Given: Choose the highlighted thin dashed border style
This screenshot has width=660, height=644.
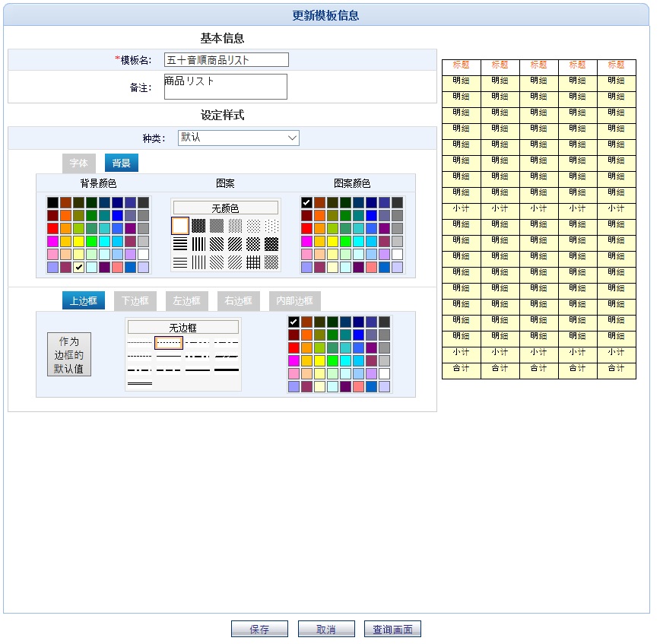Looking at the screenshot, I should (168, 343).
